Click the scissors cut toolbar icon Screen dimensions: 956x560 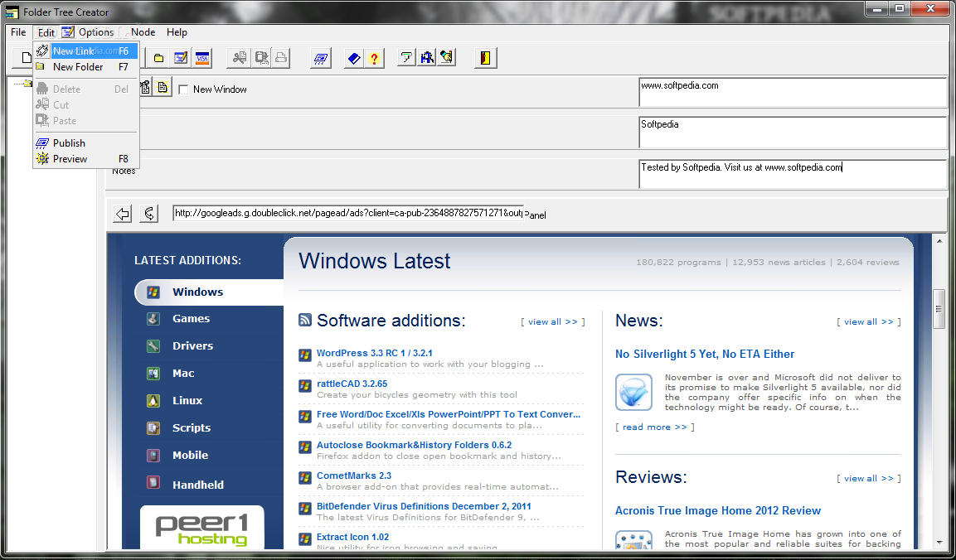(240, 59)
